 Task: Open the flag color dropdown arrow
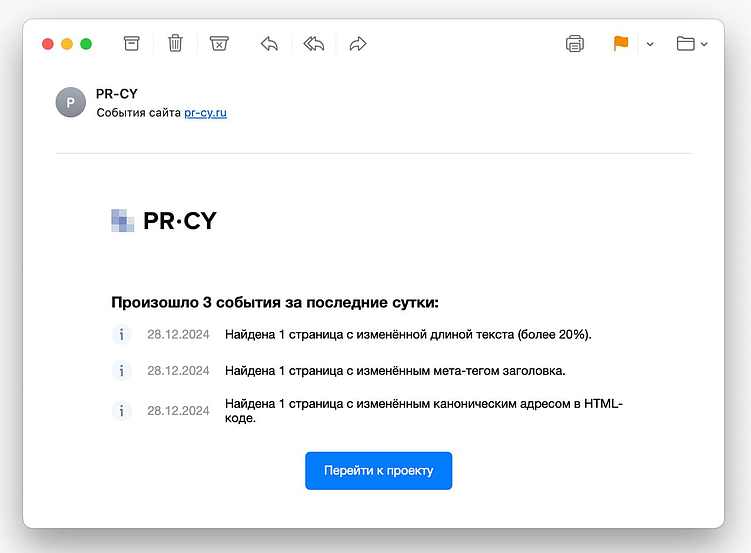tap(650, 45)
